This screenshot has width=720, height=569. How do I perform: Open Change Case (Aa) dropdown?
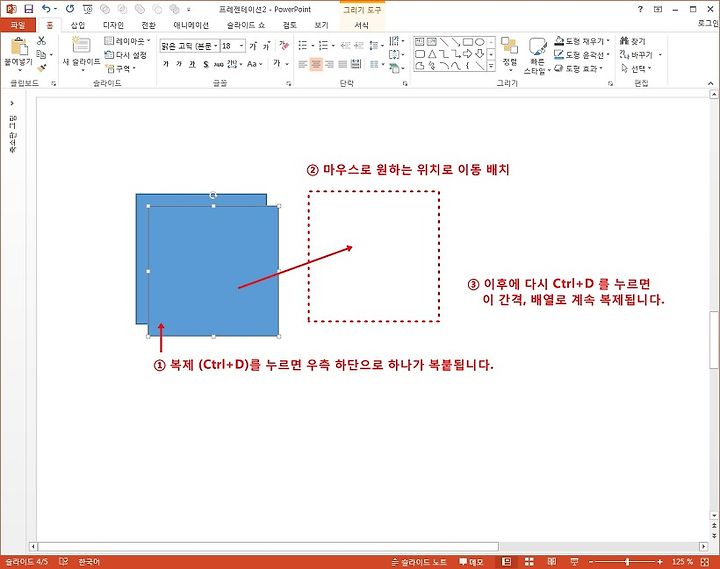point(254,64)
